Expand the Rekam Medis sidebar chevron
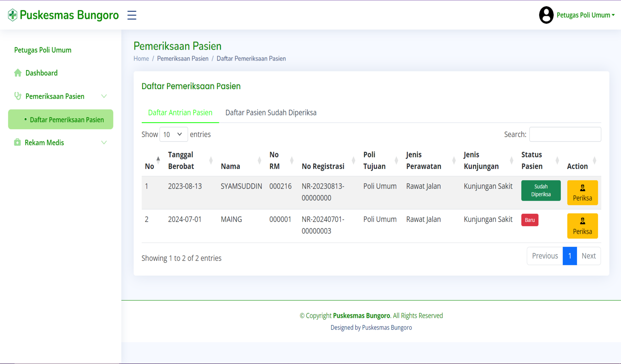This screenshot has height=364, width=621. [x=104, y=142]
